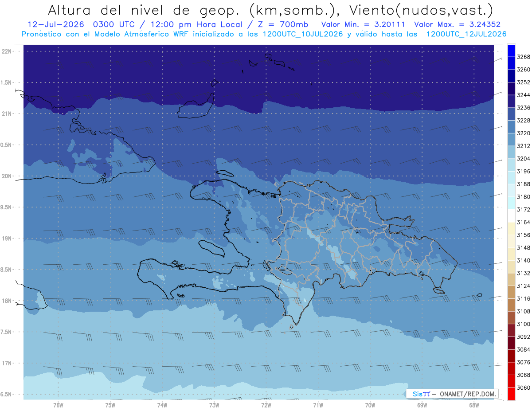Pick the colorbar swatch between 3244 and 3236
The height and width of the screenshot is (411, 532).
tap(511, 102)
